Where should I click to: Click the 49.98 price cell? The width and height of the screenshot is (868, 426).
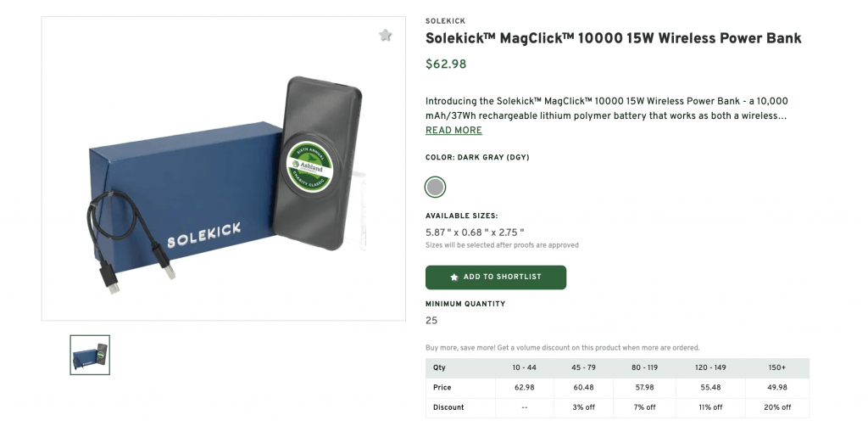(778, 388)
